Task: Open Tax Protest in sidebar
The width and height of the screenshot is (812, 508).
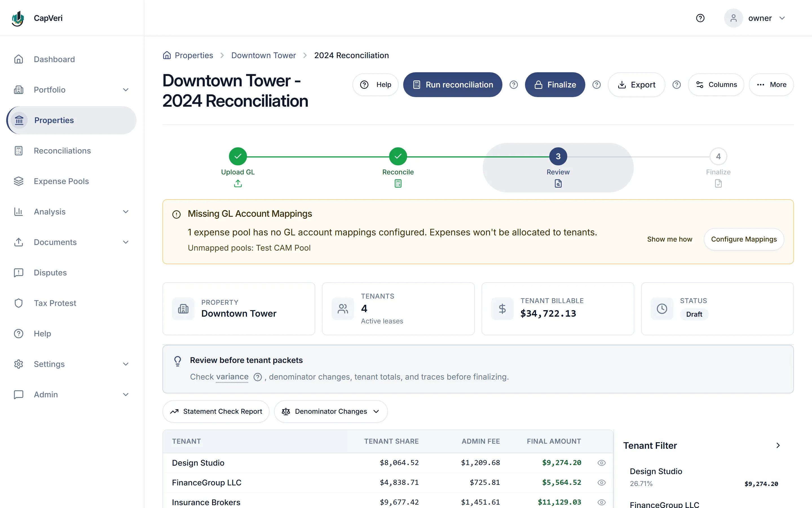Action: click(x=71, y=303)
